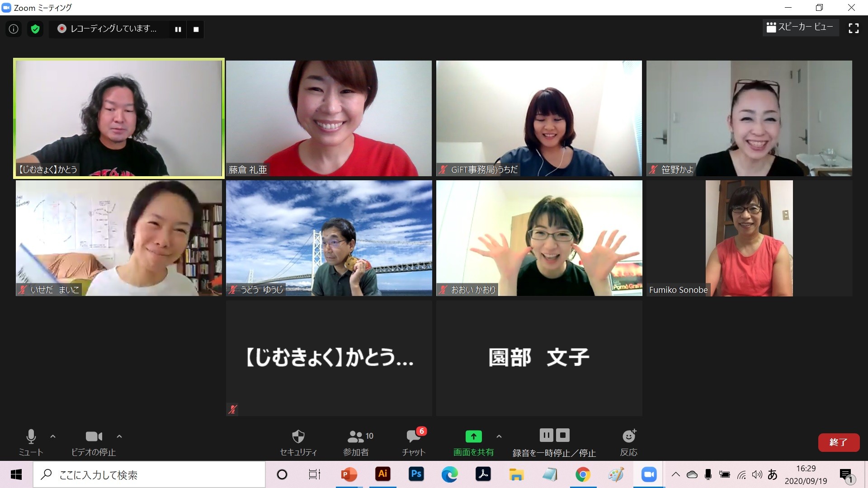Pause recording in the top bar

point(178,29)
